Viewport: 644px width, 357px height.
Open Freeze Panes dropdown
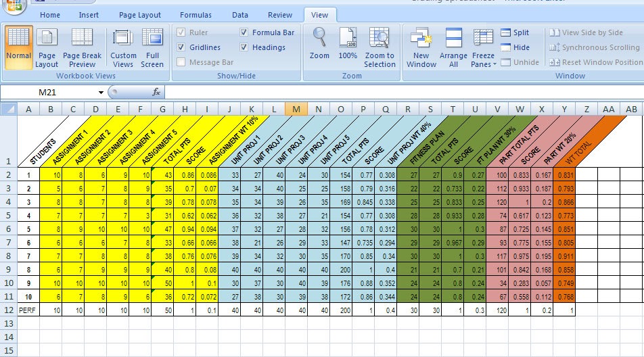[x=484, y=47]
